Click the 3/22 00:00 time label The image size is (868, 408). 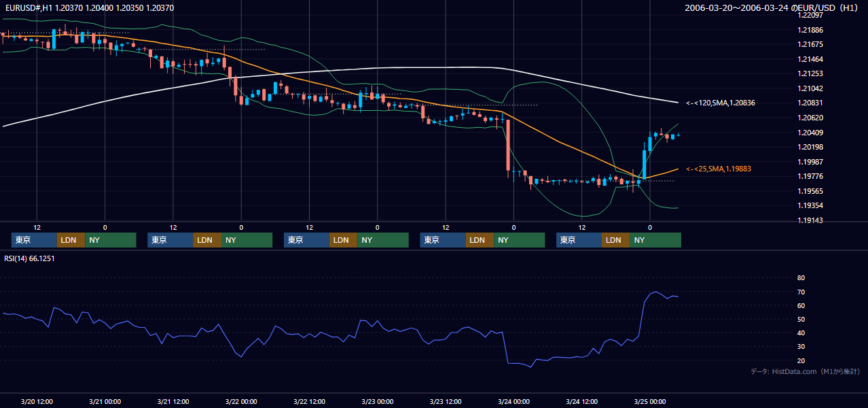(241, 401)
